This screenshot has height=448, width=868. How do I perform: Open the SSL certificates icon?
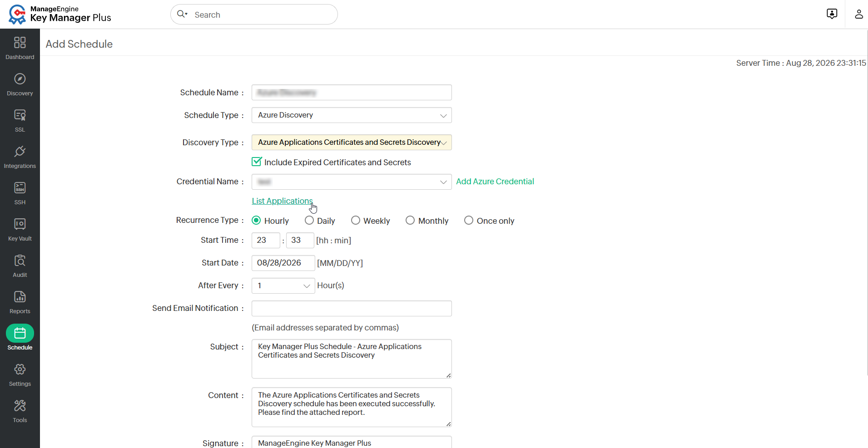[x=20, y=115]
